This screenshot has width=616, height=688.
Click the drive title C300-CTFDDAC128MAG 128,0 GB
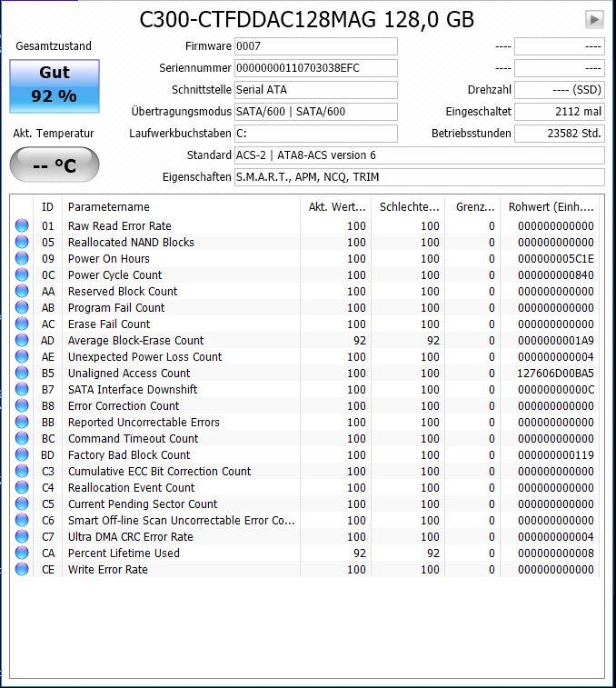point(307,20)
